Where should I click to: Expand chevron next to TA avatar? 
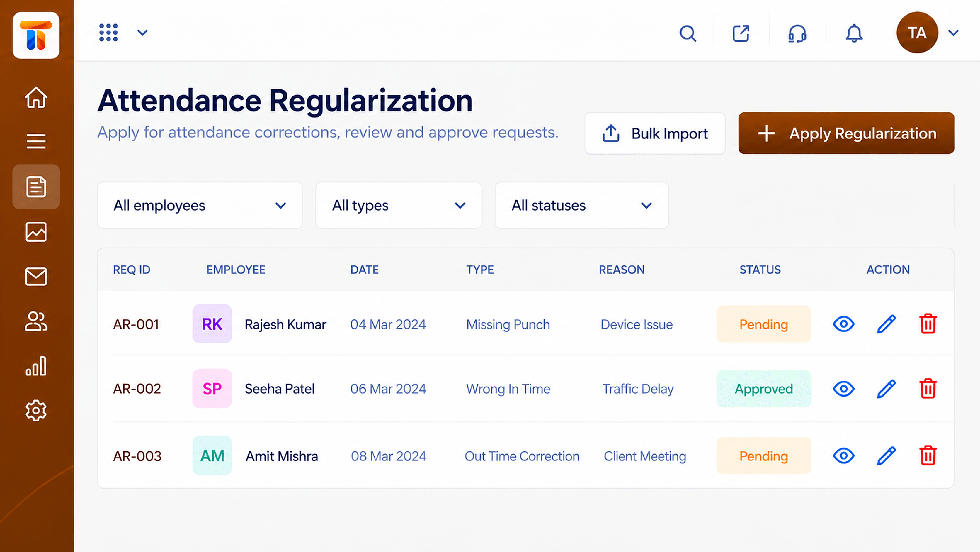[953, 33]
